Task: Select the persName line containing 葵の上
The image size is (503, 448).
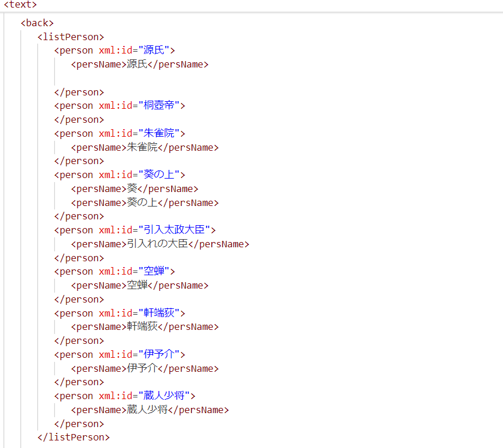Action: 145,202
